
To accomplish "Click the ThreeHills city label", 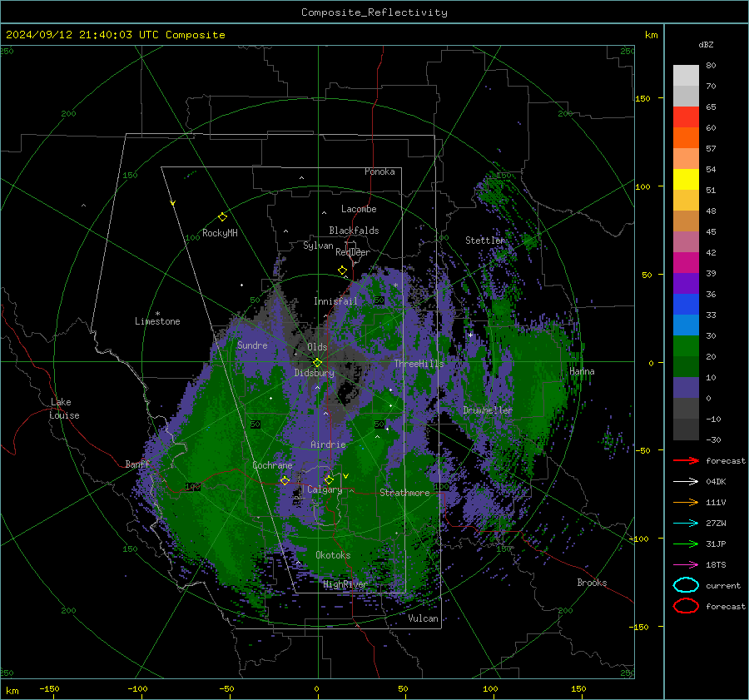I will pyautogui.click(x=419, y=364).
